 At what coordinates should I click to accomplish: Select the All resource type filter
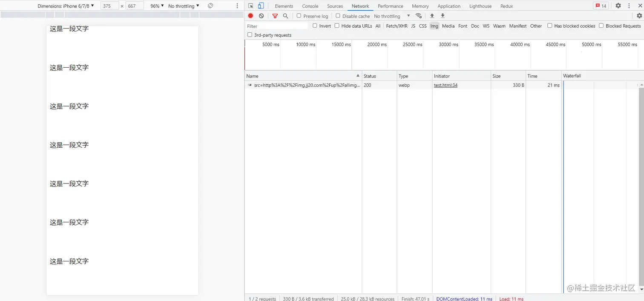[x=378, y=26]
